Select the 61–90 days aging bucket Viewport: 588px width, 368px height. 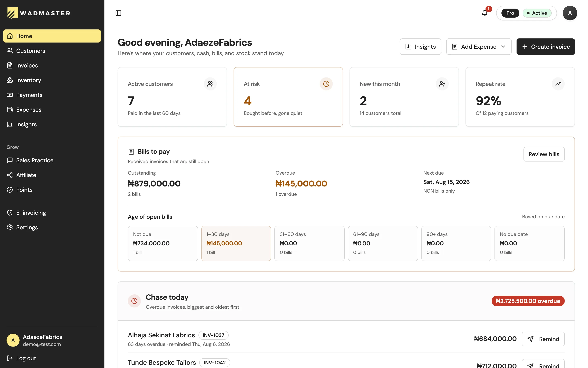383,243
